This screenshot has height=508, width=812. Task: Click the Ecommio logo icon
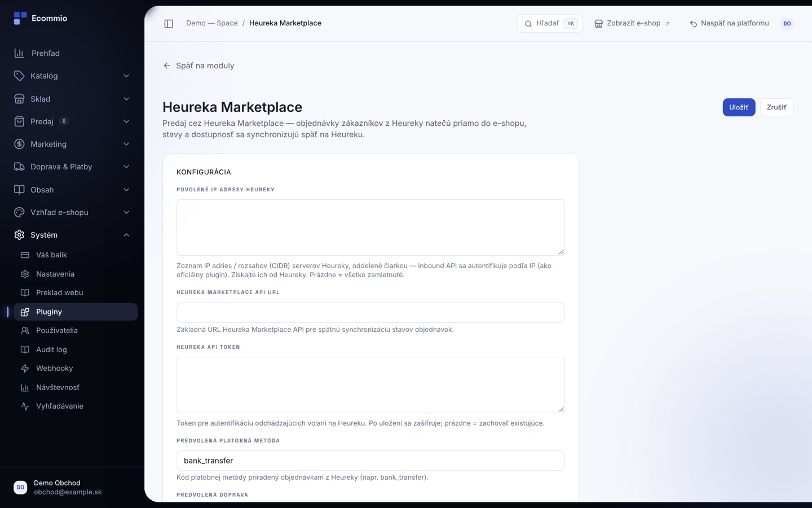20,18
